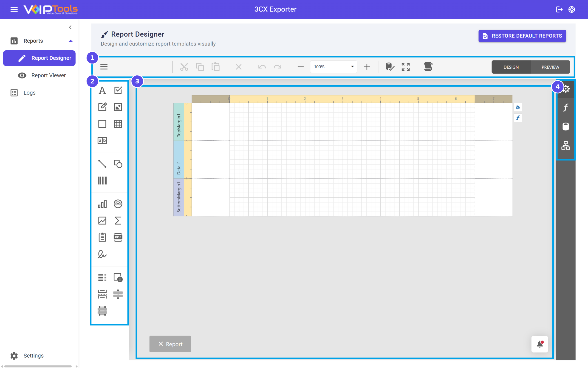Select the Table grid tool
The width and height of the screenshot is (588, 368).
118,124
